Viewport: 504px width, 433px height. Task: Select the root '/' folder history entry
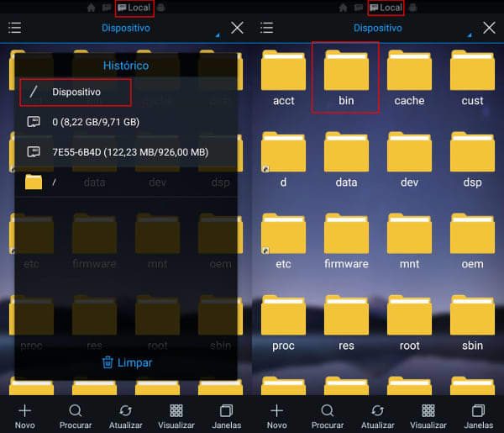point(126,182)
